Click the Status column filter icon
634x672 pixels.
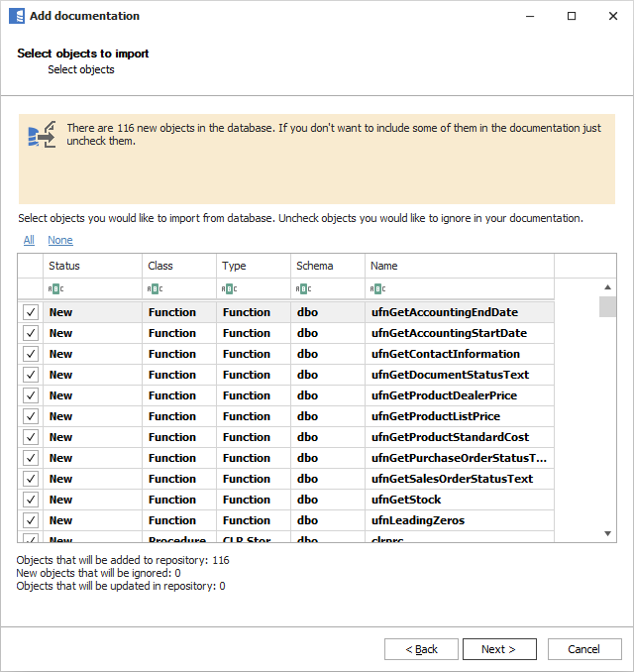(55, 289)
